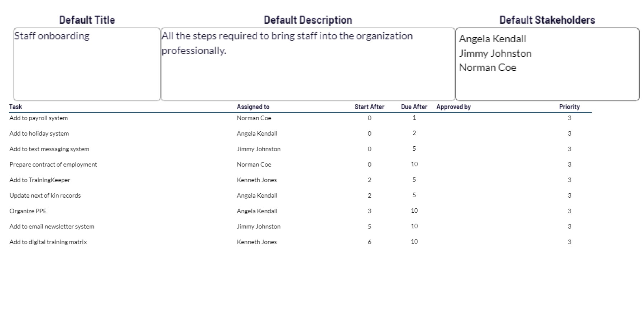Select Jimmy Johnston in the Default Stakeholders box
The height and width of the screenshot is (322, 644).
495,53
